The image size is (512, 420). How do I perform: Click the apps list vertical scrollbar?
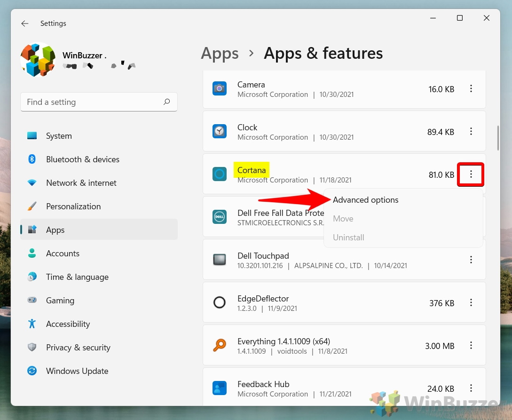pos(498,136)
